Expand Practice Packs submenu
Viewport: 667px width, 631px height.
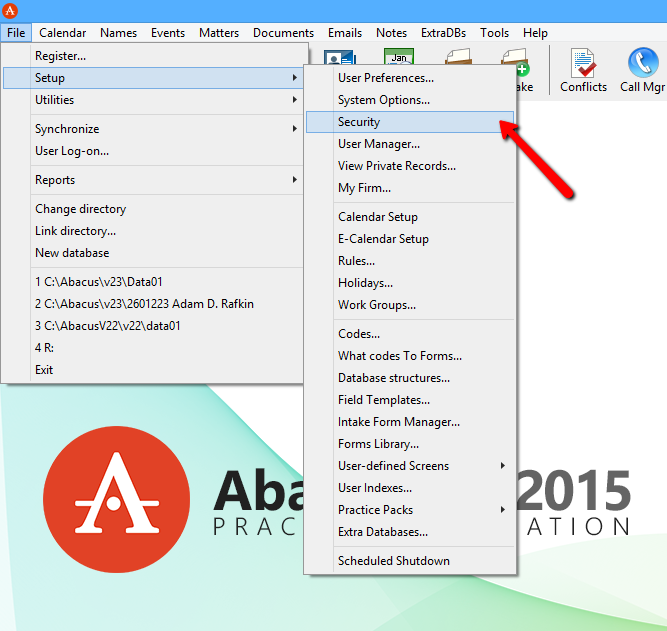tap(410, 510)
